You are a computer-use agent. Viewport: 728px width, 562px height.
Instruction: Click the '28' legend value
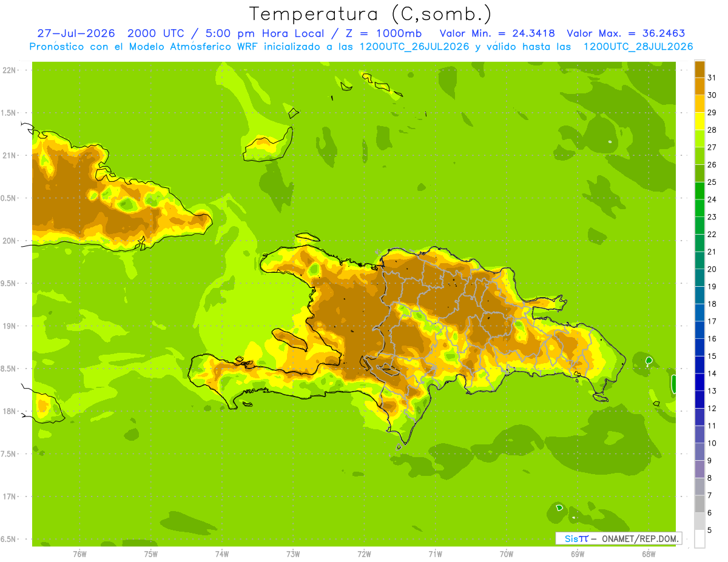(712, 130)
